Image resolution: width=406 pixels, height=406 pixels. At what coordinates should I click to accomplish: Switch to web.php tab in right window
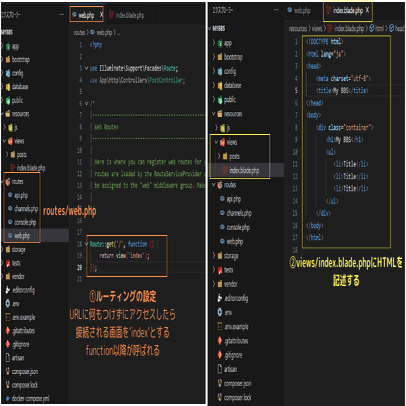pos(299,11)
